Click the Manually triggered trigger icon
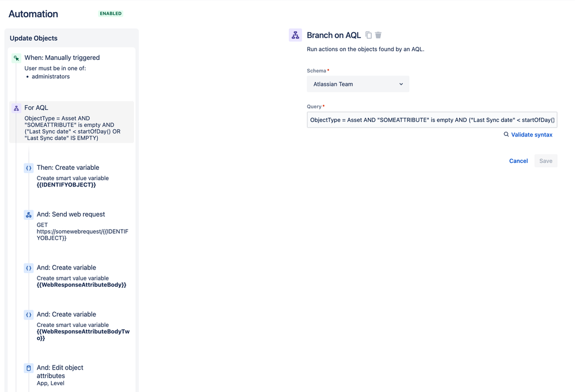Screen dimensions: 575x392 coord(16,58)
